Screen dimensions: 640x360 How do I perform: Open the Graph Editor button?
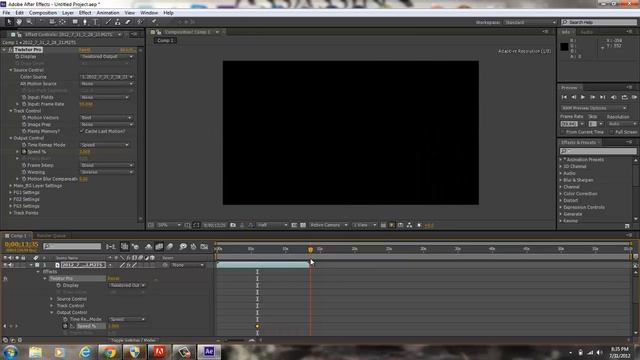[x=204, y=247]
